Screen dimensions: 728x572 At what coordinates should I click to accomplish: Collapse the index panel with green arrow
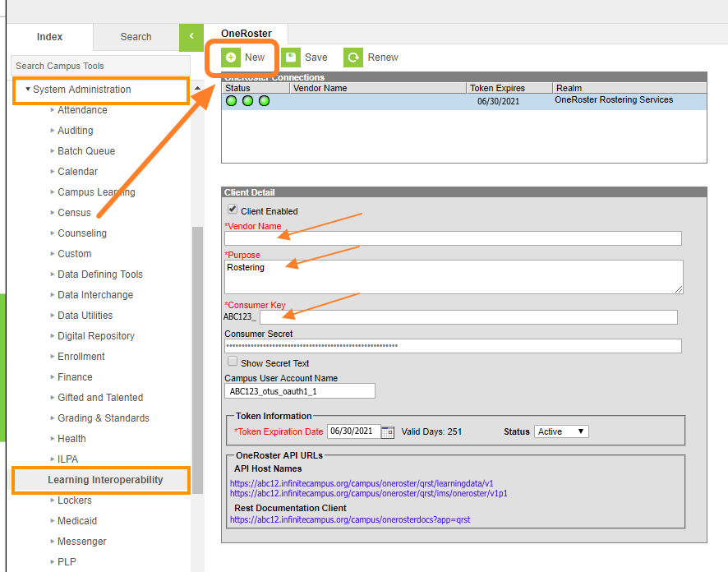click(x=191, y=37)
